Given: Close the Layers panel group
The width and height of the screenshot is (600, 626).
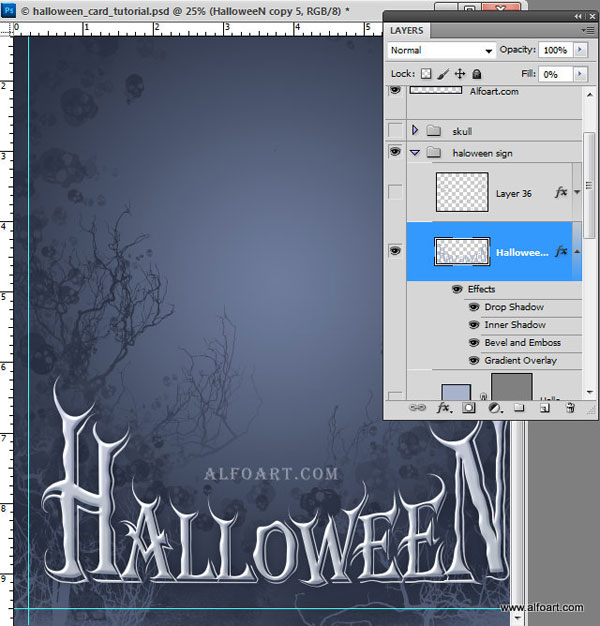Looking at the screenshot, I should tap(592, 16).
